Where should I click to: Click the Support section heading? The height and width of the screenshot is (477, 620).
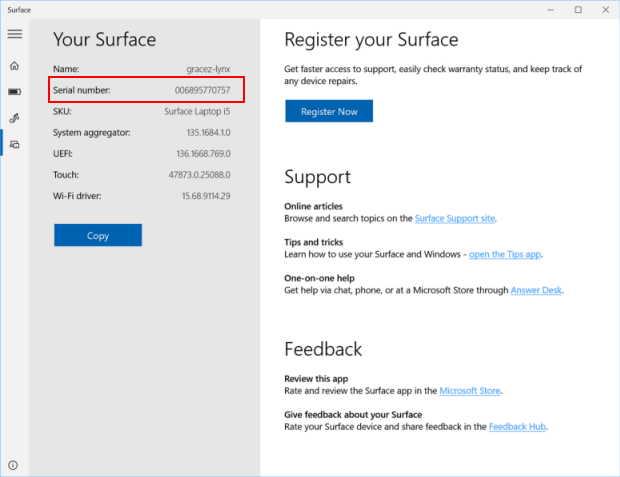(318, 177)
